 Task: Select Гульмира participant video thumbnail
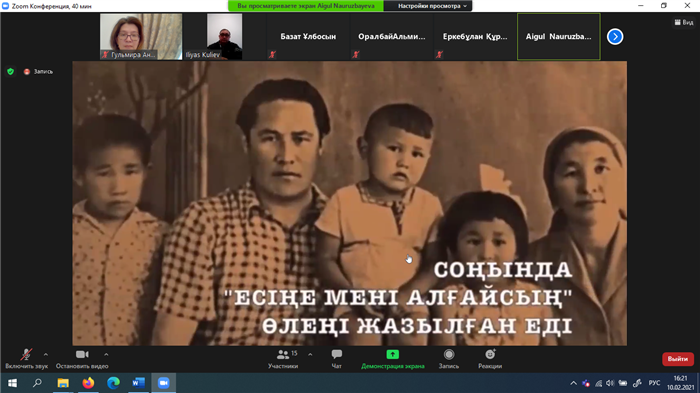tap(141, 37)
